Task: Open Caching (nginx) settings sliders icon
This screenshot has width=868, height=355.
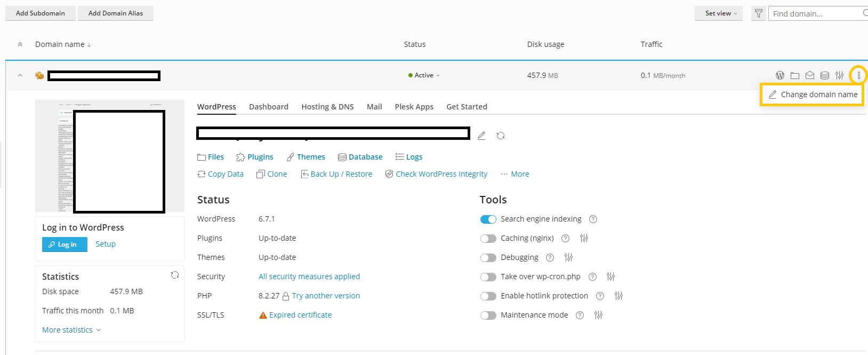Action: click(x=584, y=238)
